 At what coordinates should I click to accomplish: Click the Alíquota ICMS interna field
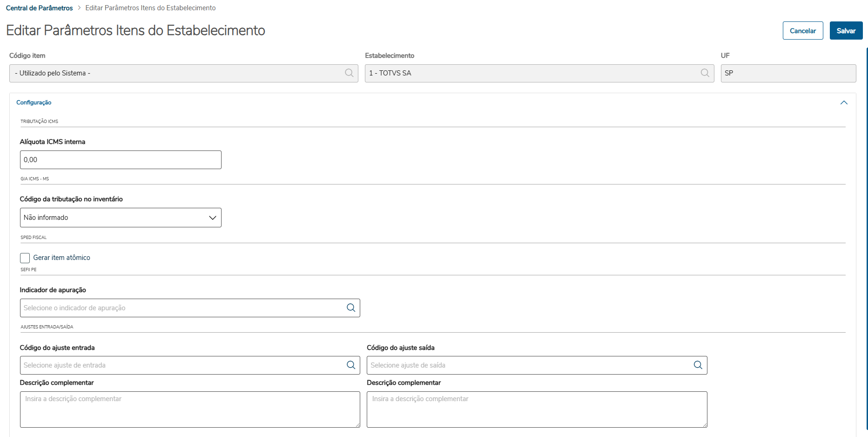coord(121,160)
